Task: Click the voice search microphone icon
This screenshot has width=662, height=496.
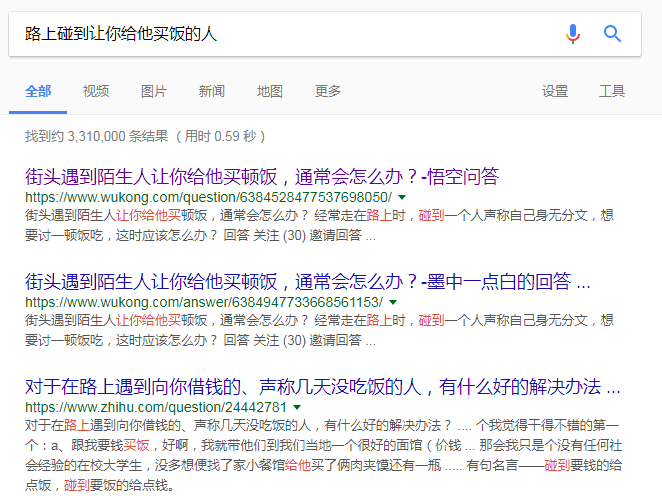Action: click(573, 34)
